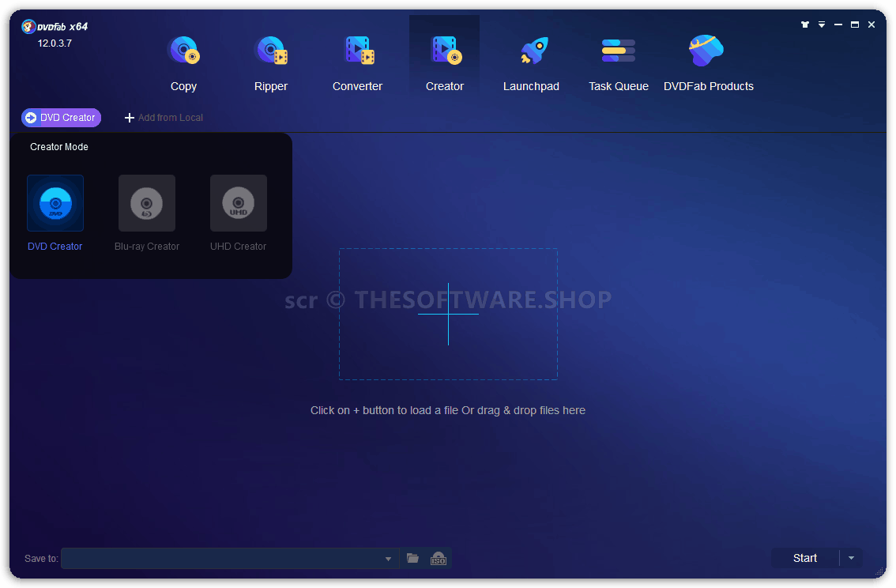The image size is (896, 588).
Task: Open the Copy module
Action: pos(183,63)
